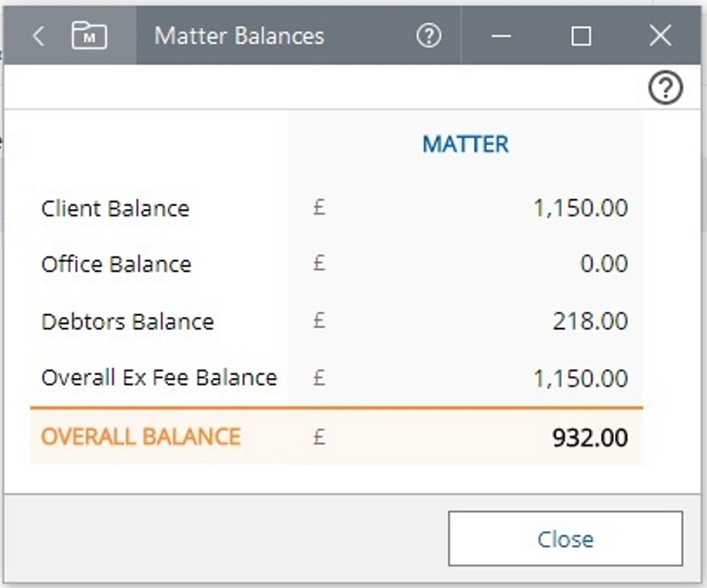The height and width of the screenshot is (588, 707).
Task: Click the help icon in title bar
Action: [428, 36]
